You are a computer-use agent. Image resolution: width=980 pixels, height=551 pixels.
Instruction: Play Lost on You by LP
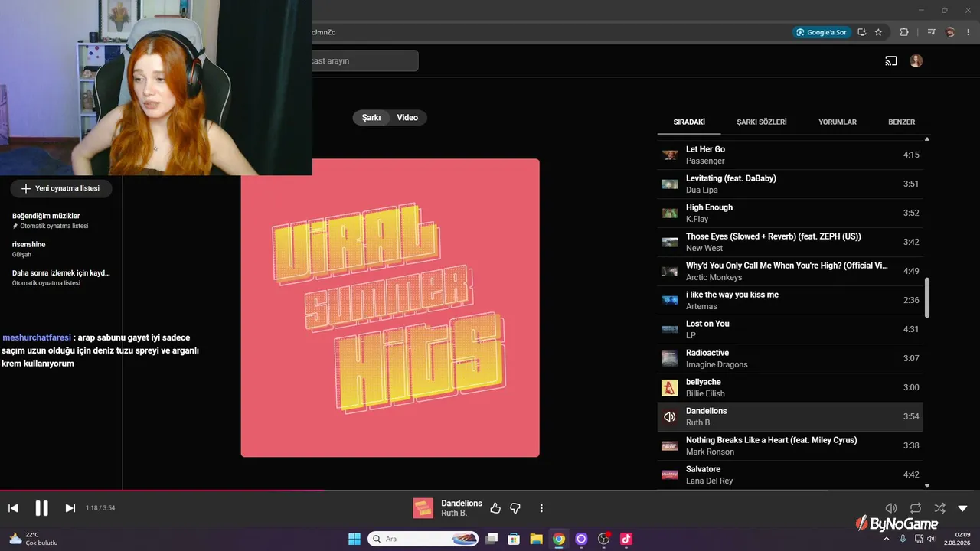[790, 329]
